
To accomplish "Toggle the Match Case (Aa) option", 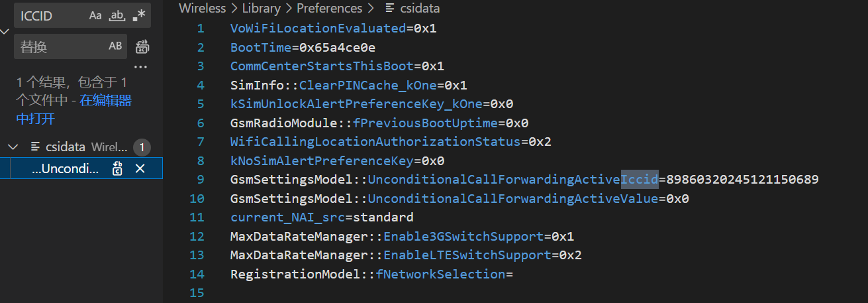I will coord(95,15).
